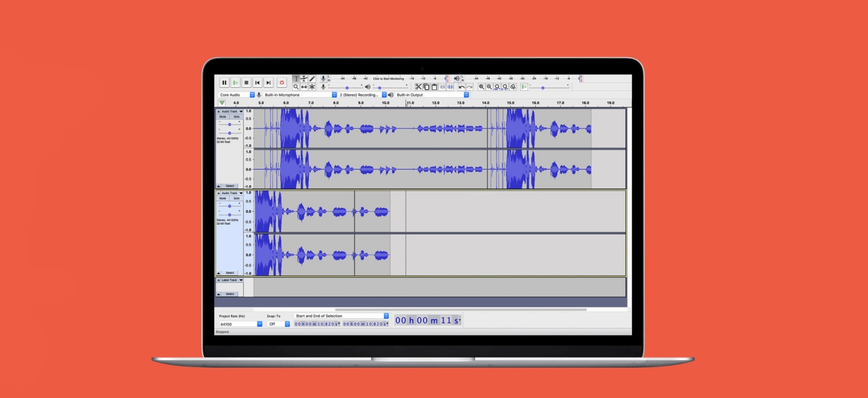
Task: Click the recording meter microphone icon
Action: (x=323, y=79)
